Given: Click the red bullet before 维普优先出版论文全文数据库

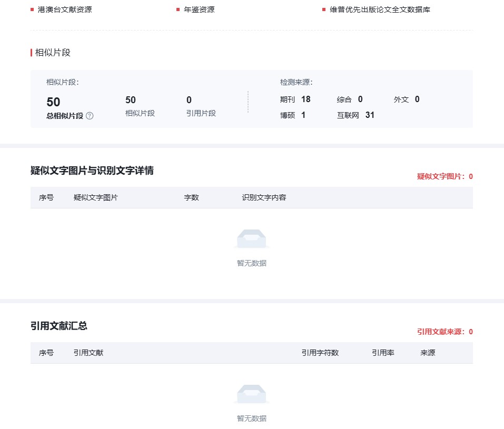Looking at the screenshot, I should click(x=324, y=9).
